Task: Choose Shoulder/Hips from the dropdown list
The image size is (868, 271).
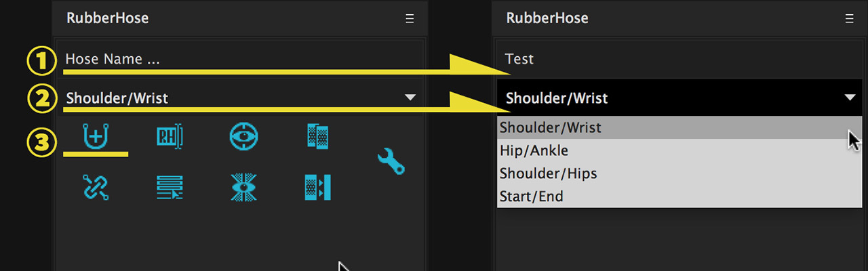Action: tap(671, 173)
